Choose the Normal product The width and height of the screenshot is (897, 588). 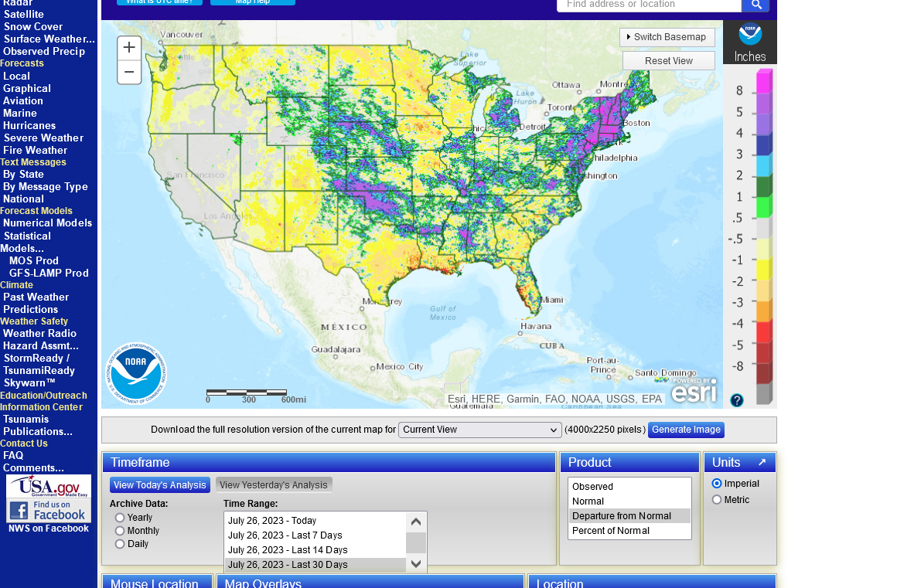(x=629, y=501)
